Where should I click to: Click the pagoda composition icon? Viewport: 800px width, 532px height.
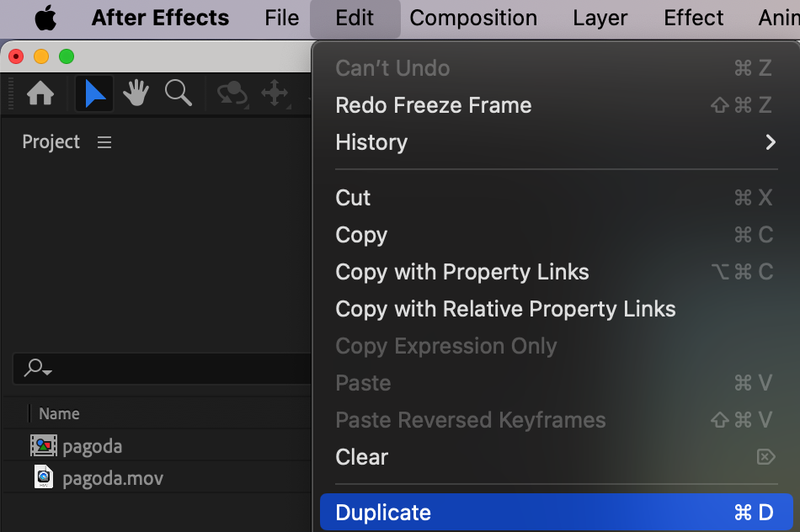pyautogui.click(x=43, y=446)
